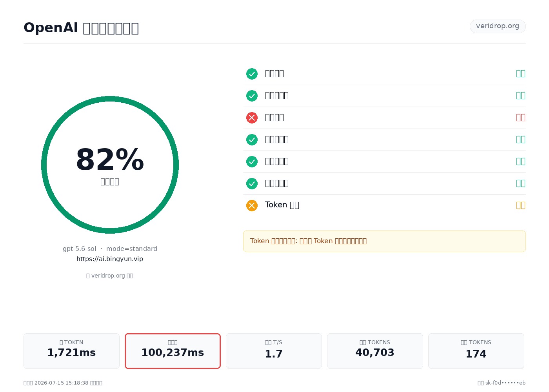Click the topmost green check icon

[252, 74]
